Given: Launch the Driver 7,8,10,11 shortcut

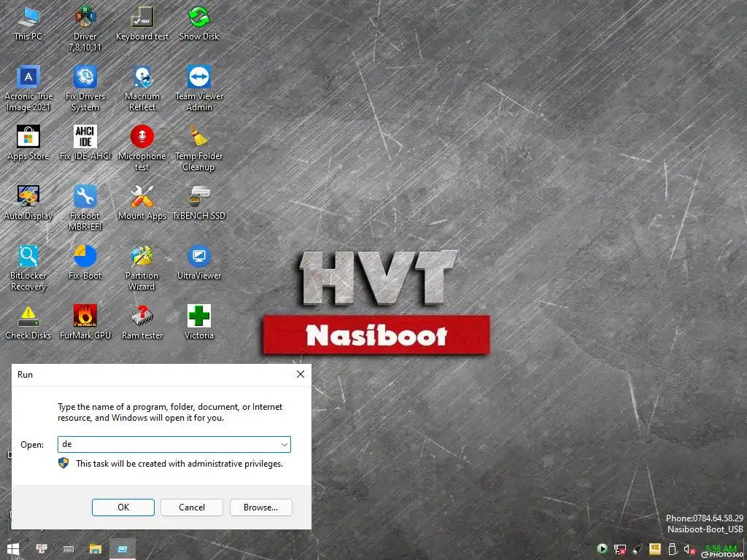Looking at the screenshot, I should pos(85,28).
